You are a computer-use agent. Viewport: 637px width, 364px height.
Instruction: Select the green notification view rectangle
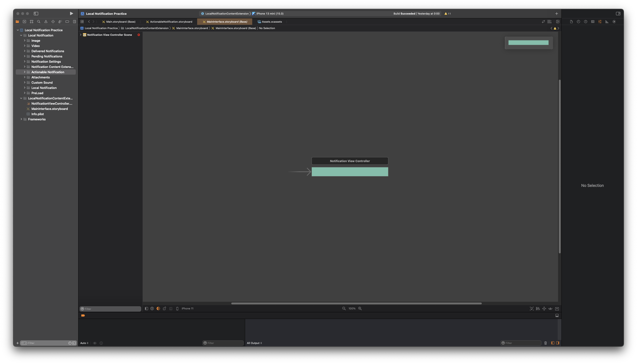click(x=349, y=172)
